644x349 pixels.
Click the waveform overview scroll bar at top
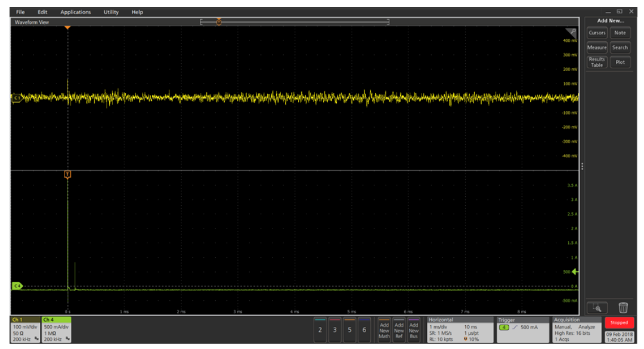(x=295, y=22)
